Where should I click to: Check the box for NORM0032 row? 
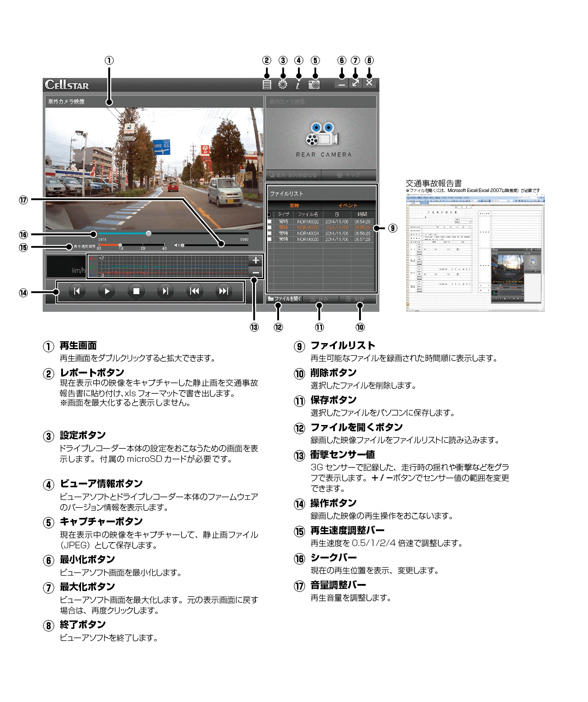[x=269, y=222]
